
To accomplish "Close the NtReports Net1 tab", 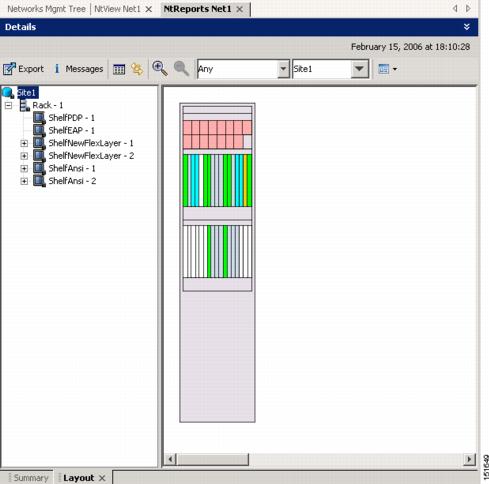I will (x=239, y=9).
